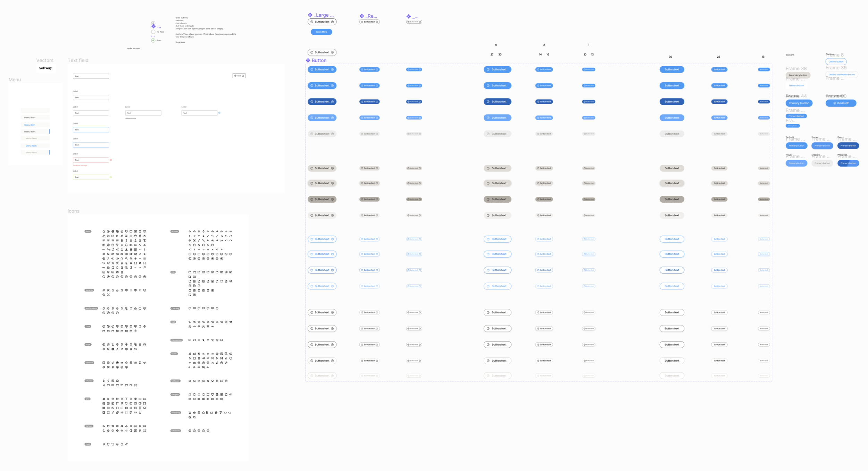Click the green success icon beside the bottom text field
This screenshot has width=868, height=471.
[x=110, y=177]
